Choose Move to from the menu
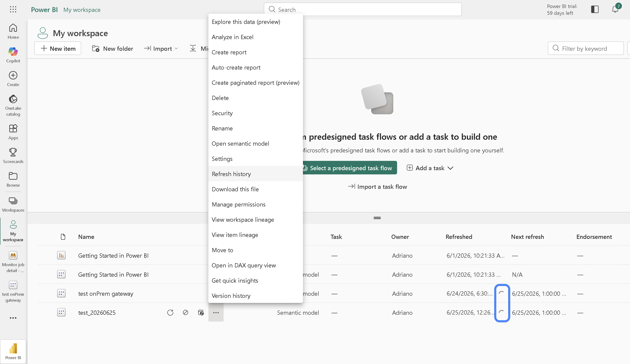The width and height of the screenshot is (630, 364). (256, 250)
